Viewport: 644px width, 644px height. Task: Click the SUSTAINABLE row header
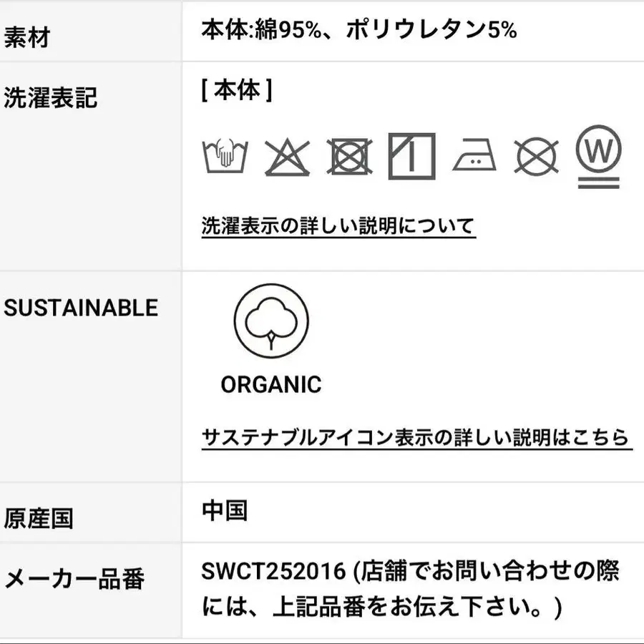(x=81, y=308)
